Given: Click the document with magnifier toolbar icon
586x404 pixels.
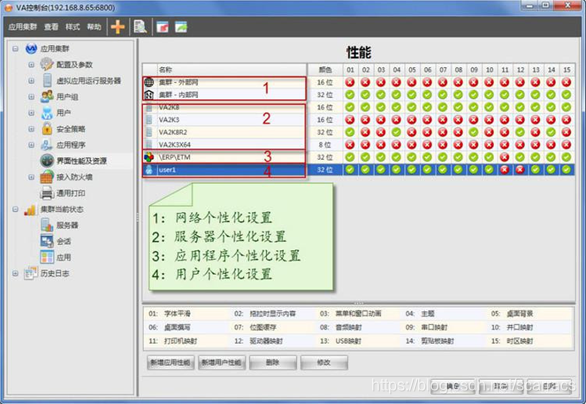Looking at the screenshot, I should [140, 27].
